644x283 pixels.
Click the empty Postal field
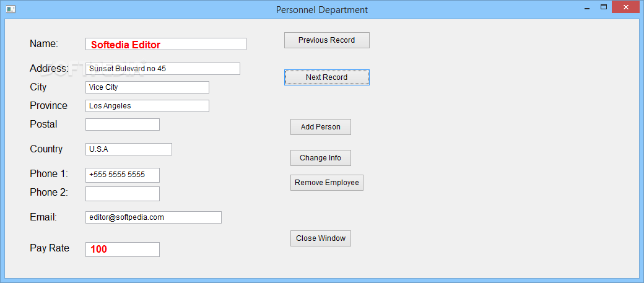[122, 124]
